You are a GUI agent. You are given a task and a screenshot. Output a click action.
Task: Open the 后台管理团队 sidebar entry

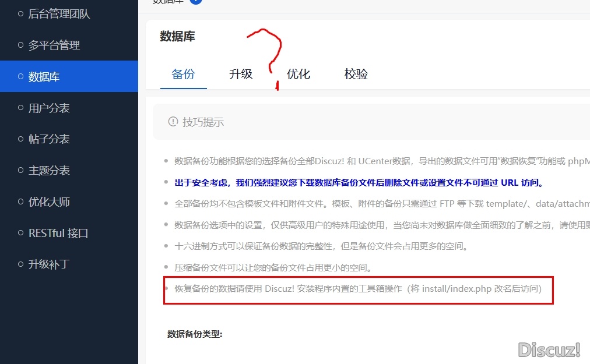pos(58,13)
